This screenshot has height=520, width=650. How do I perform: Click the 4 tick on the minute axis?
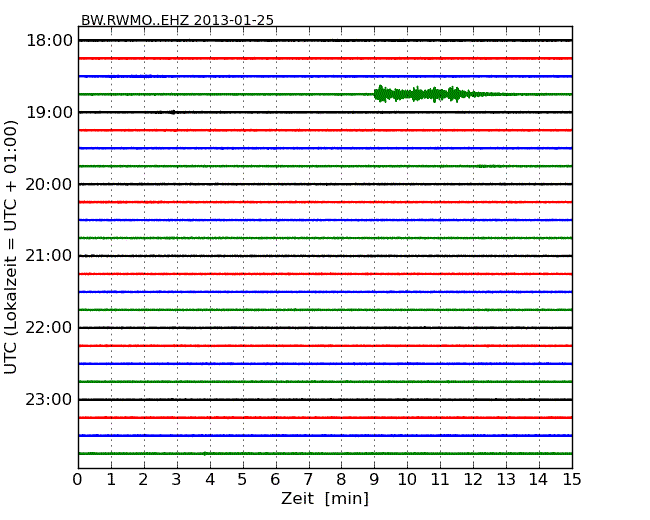[210, 480]
